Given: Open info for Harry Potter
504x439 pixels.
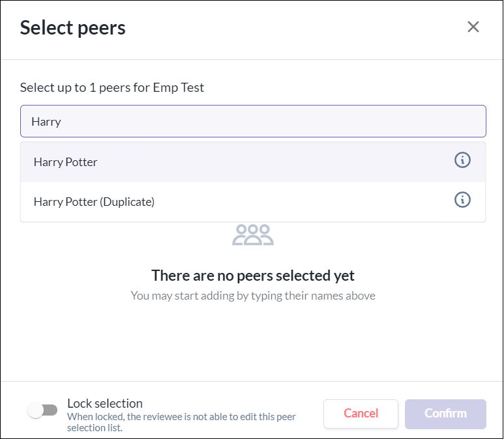Looking at the screenshot, I should (462, 160).
